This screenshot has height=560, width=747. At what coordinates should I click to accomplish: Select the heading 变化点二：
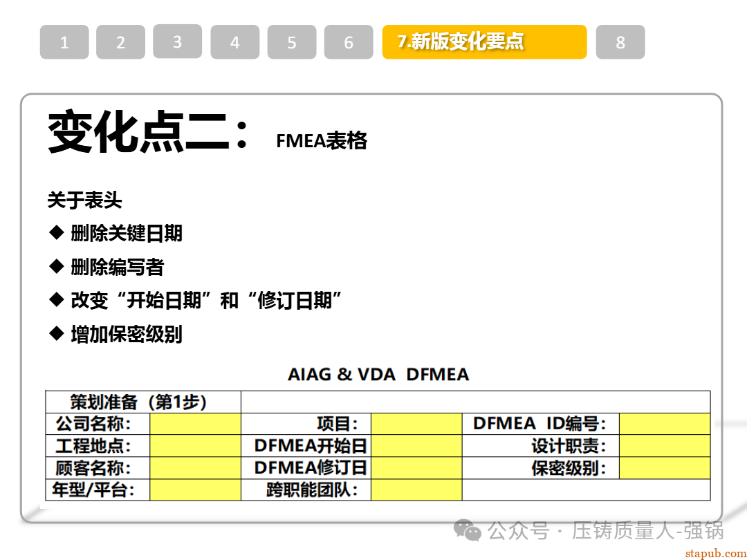click(148, 131)
